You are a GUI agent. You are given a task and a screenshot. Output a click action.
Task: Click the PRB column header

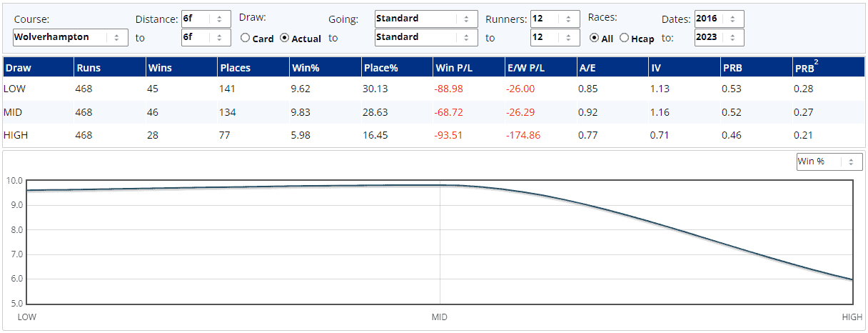[x=731, y=69]
